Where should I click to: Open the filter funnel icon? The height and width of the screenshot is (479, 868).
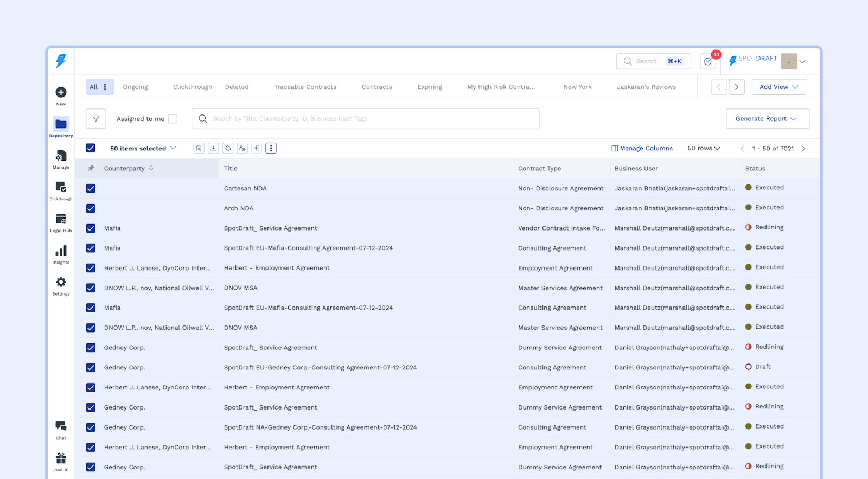pos(95,119)
